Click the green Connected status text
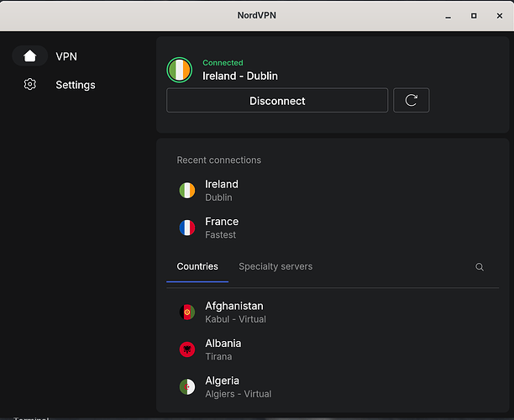514x420 pixels. tap(223, 63)
